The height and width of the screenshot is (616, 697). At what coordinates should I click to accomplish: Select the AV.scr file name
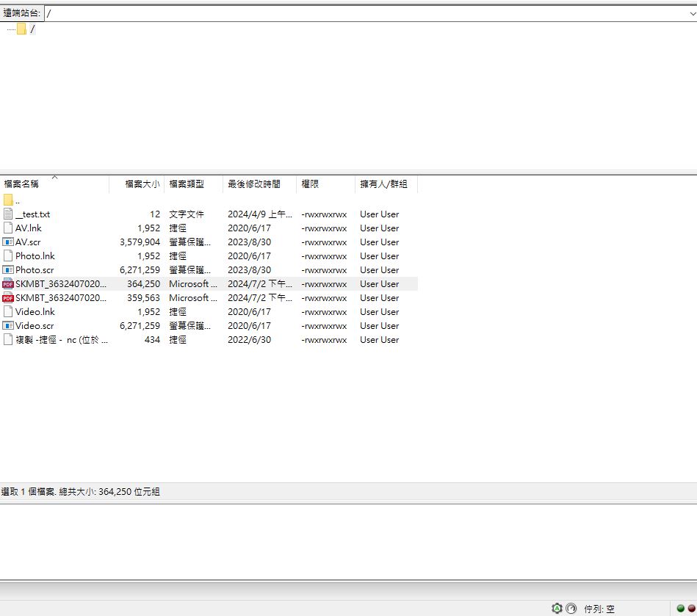tap(28, 242)
